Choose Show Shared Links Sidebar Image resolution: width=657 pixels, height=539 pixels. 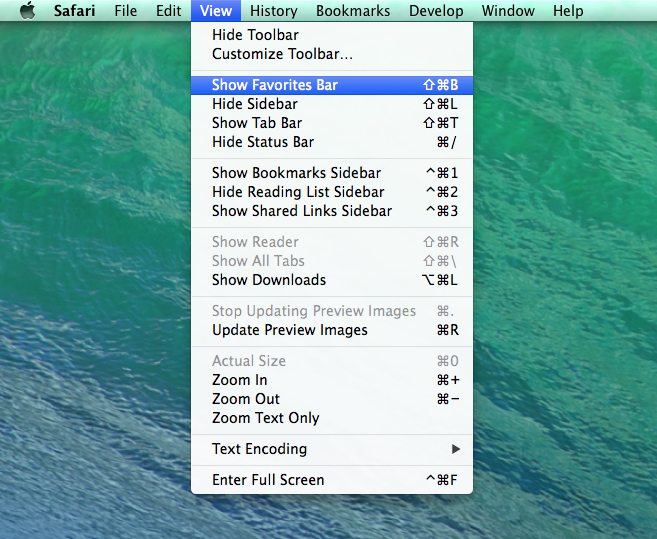pos(331,211)
